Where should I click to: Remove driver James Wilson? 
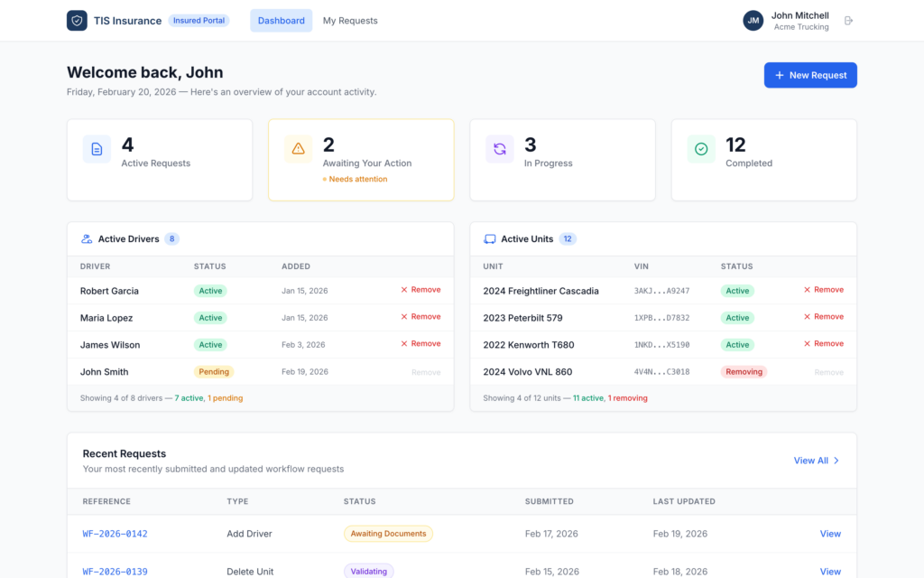click(x=420, y=344)
